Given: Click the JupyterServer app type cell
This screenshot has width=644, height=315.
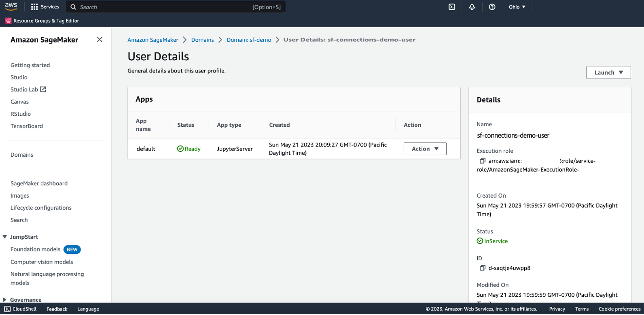Looking at the screenshot, I should pyautogui.click(x=235, y=149).
